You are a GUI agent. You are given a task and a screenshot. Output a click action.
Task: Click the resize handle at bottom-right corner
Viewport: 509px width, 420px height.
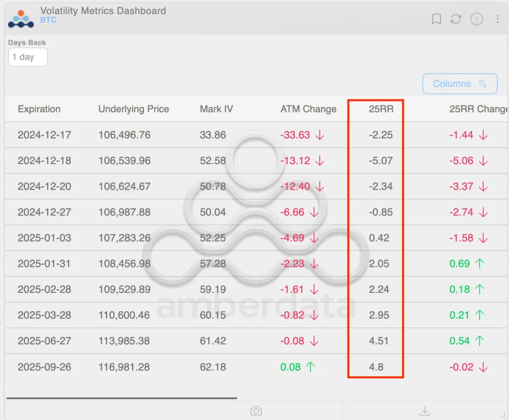504,415
